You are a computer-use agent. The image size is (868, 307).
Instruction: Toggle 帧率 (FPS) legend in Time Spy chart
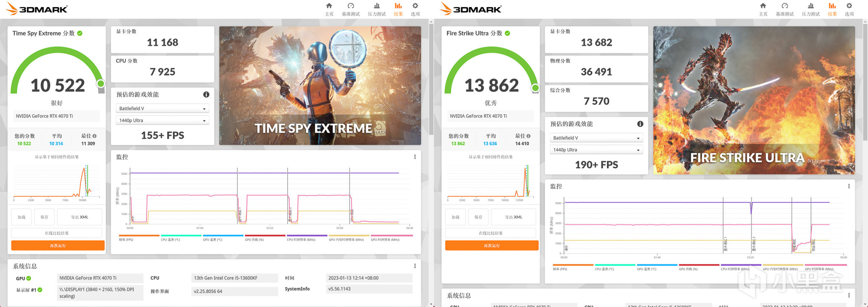point(139,238)
